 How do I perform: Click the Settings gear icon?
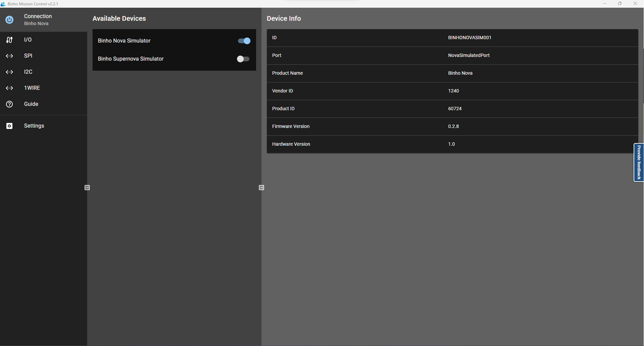pyautogui.click(x=9, y=126)
